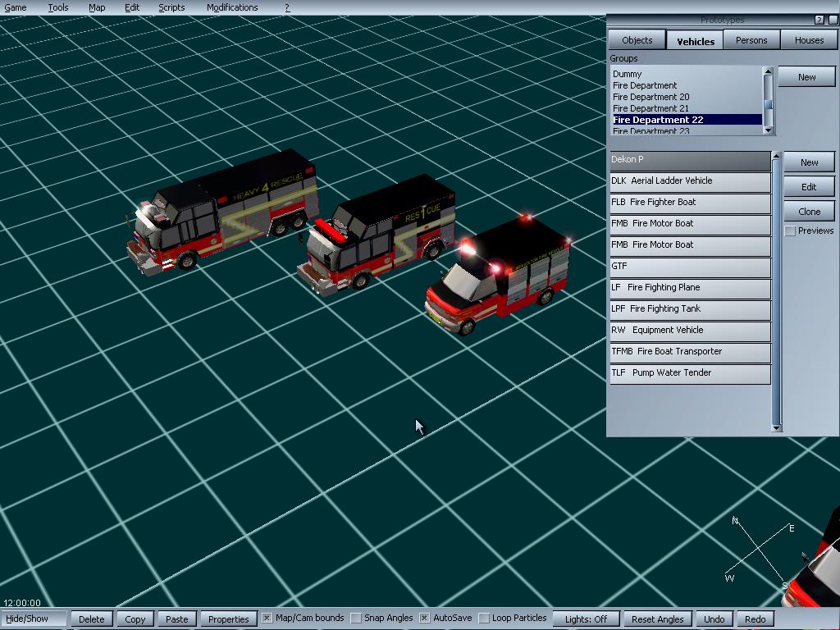
Task: Open the Edit menu
Action: pos(132,7)
